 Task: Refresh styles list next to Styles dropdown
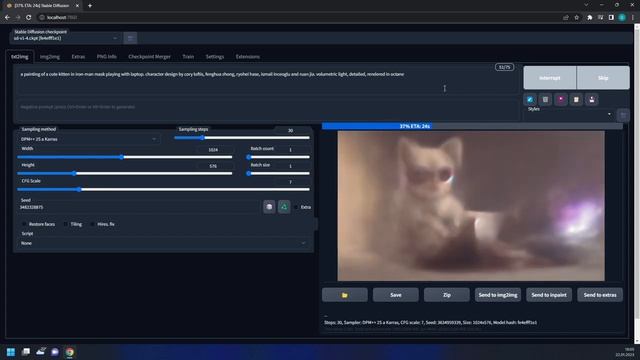tap(623, 115)
